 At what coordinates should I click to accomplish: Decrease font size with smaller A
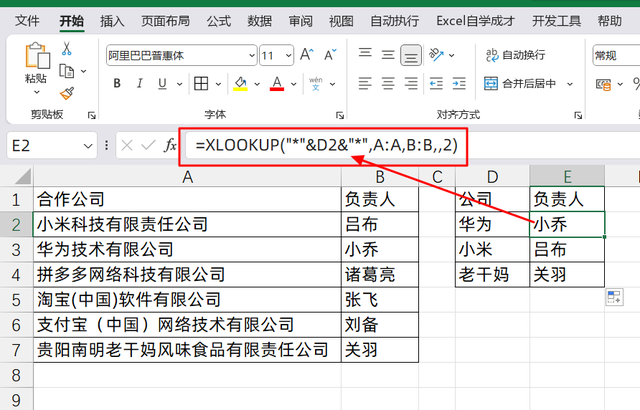[x=330, y=54]
